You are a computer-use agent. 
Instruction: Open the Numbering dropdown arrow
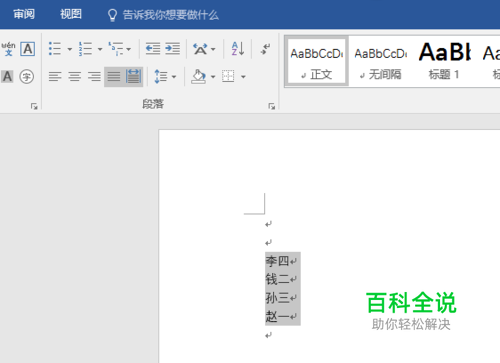click(x=100, y=49)
